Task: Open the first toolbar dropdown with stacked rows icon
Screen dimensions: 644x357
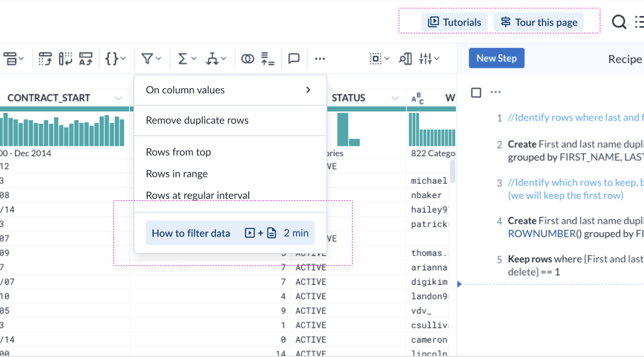Action: pos(14,59)
